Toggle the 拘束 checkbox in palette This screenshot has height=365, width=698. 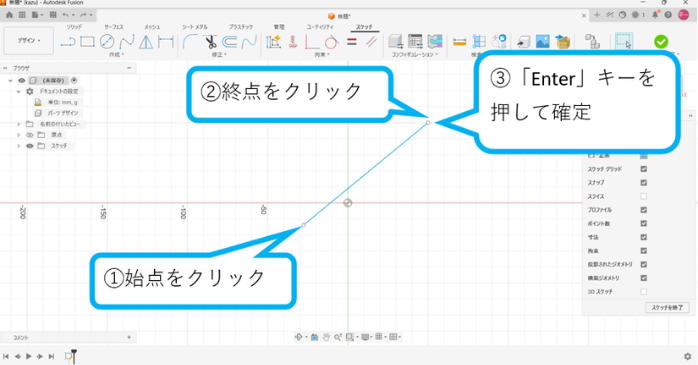click(644, 251)
